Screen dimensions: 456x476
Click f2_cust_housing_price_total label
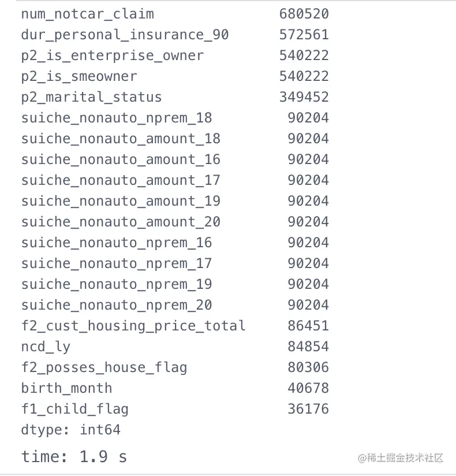click(x=133, y=326)
